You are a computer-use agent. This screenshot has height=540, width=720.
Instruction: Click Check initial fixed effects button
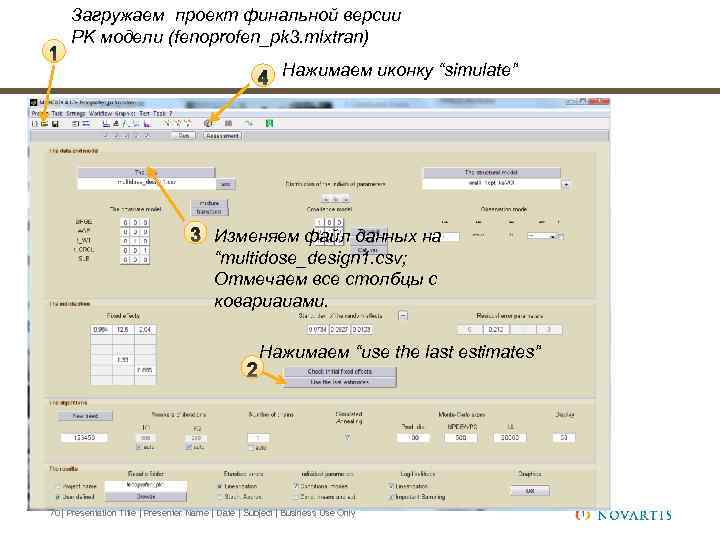[x=340, y=371]
